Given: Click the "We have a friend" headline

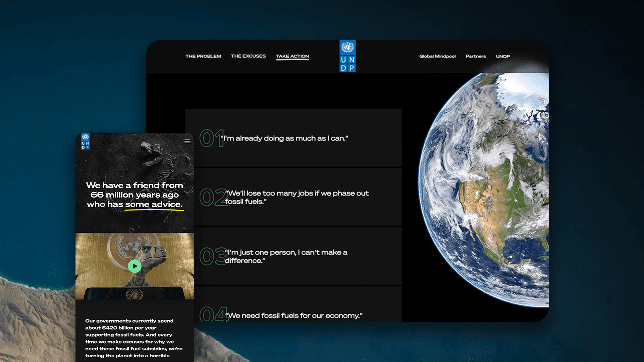Looking at the screenshot, I should 135,195.
